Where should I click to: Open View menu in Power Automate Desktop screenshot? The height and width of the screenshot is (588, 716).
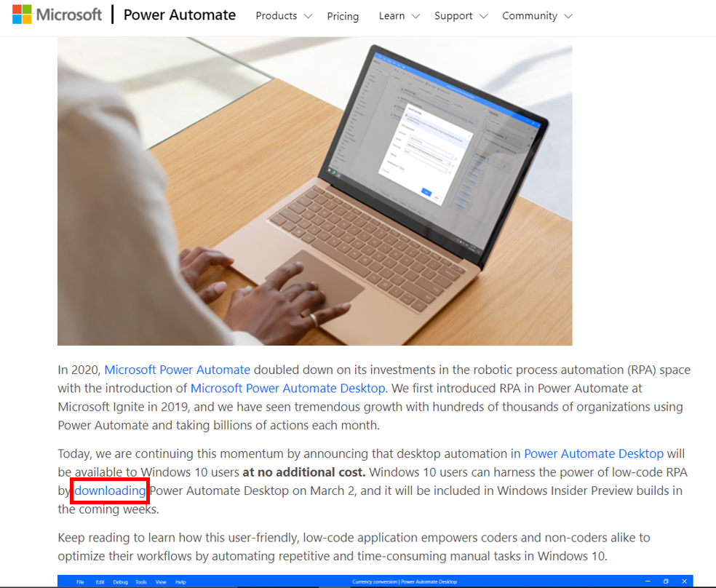pos(161,582)
